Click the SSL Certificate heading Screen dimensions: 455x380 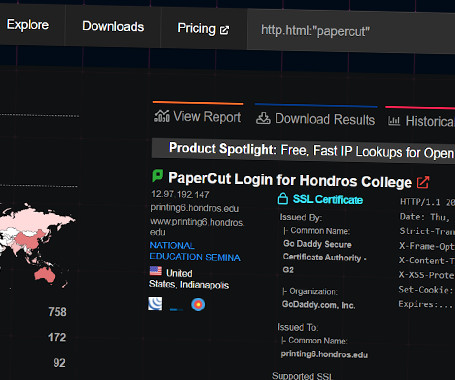328,199
